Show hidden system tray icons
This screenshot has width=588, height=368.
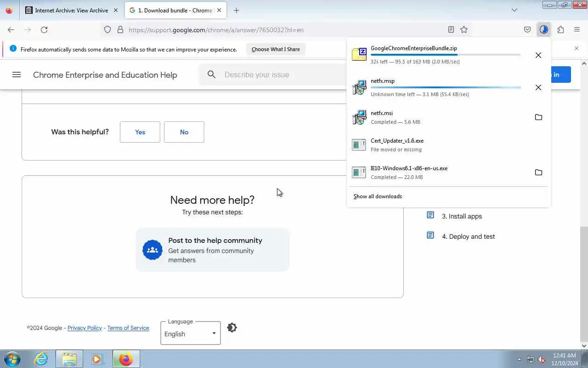520,359
